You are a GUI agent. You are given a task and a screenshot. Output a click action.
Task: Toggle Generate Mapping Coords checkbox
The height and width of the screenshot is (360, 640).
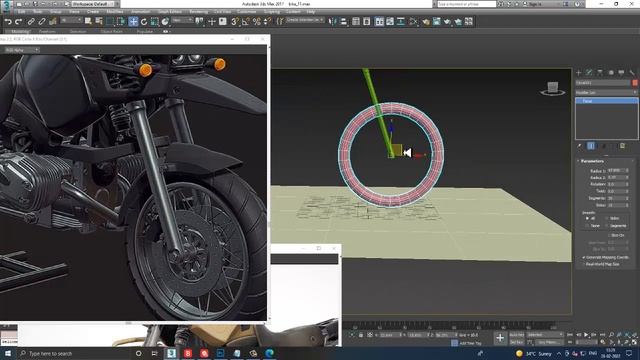click(584, 258)
